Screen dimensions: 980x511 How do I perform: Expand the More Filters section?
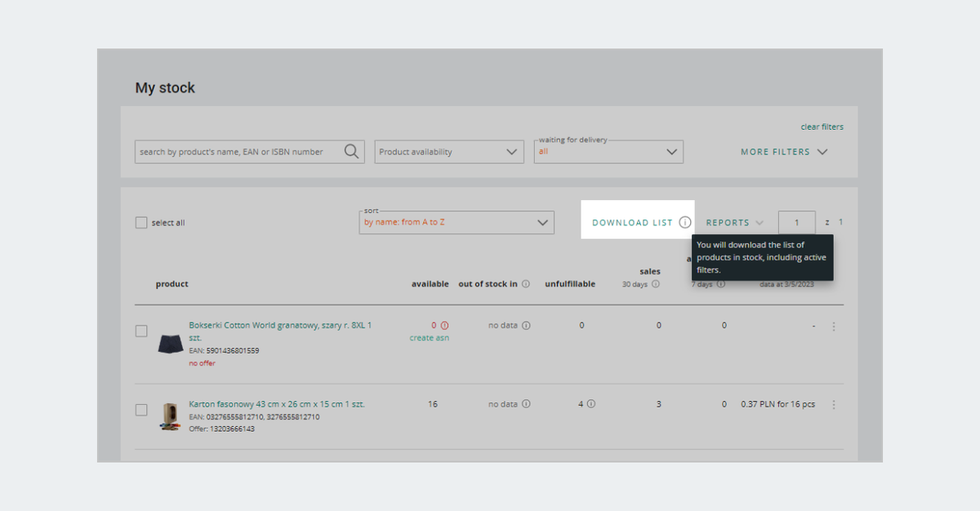point(784,152)
